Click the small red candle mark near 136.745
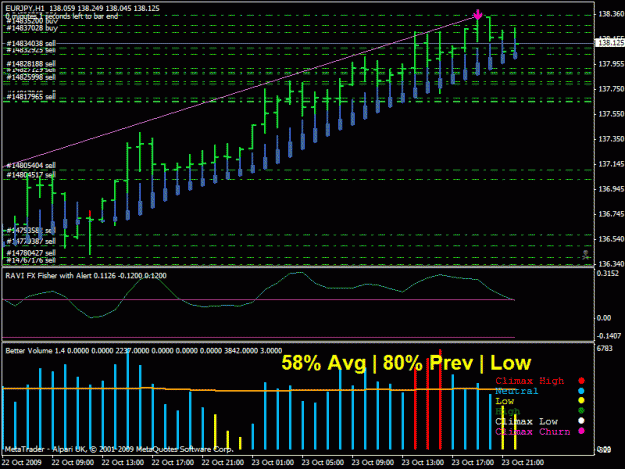The height and width of the screenshot is (469, 625). coord(90,213)
